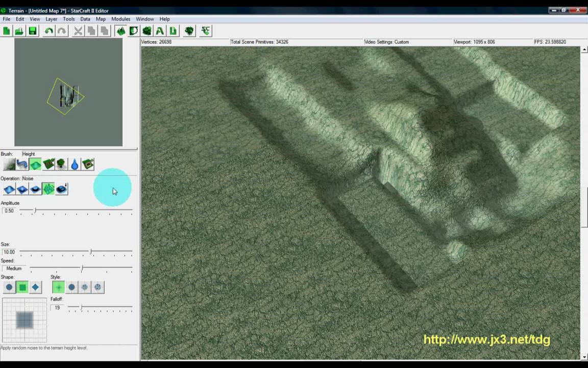Click the SC test document toolbar icon

(x=206, y=31)
